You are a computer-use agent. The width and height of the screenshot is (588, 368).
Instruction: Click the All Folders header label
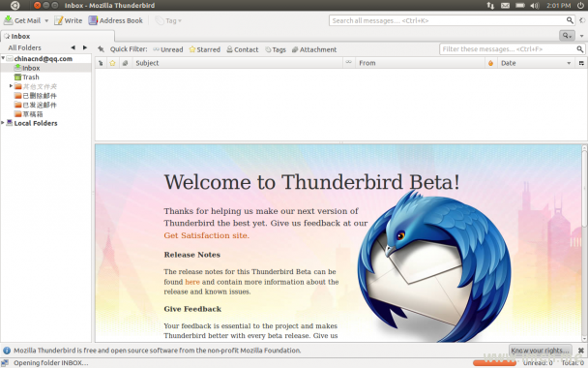click(25, 47)
